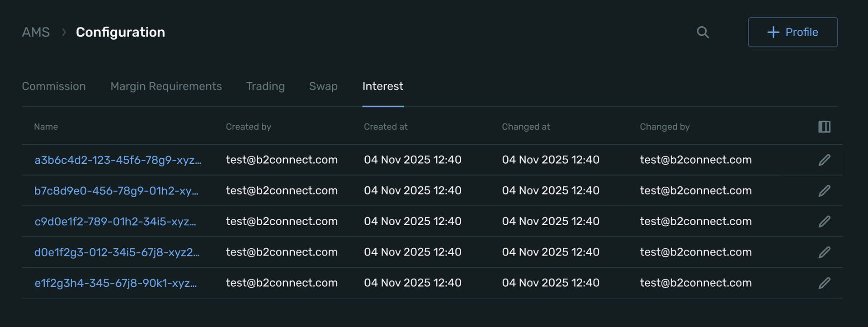Open profile e1f2g3h4-345-67j8 link
This screenshot has width=868, height=327.
[x=115, y=283]
